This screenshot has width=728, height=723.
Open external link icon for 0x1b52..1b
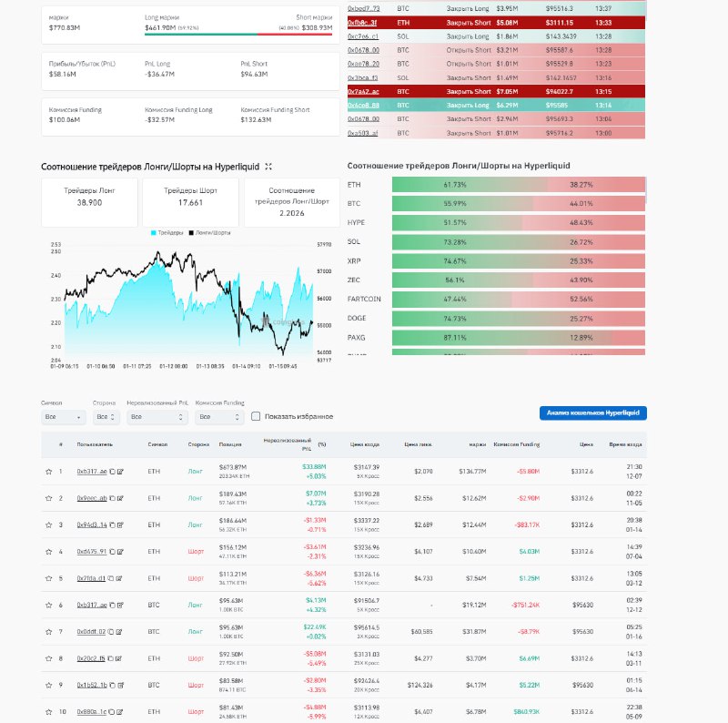[x=119, y=685]
